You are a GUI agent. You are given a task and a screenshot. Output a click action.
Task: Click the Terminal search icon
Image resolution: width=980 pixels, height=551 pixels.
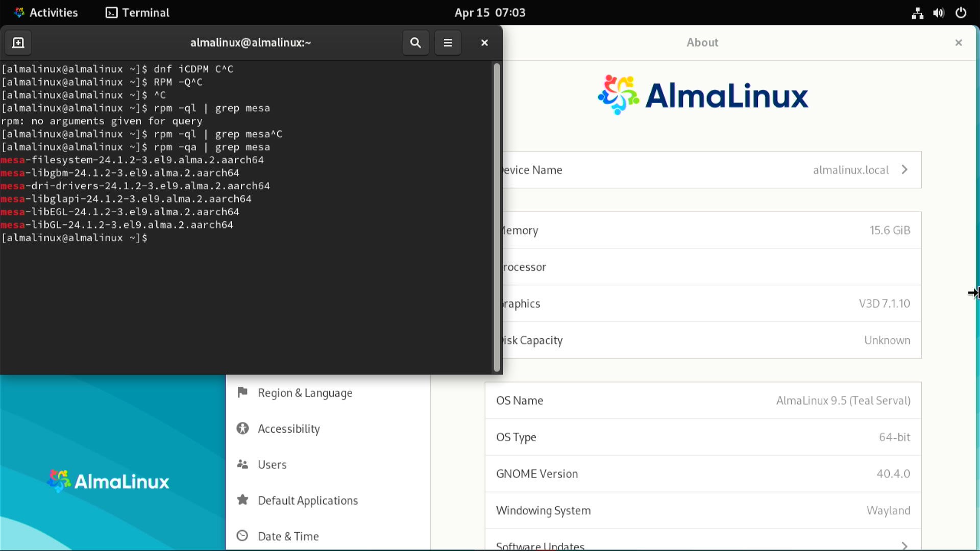415,43
